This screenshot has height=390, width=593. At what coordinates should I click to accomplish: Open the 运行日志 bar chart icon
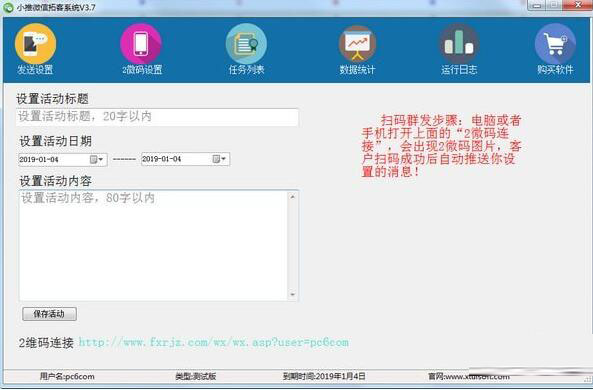[x=459, y=44]
